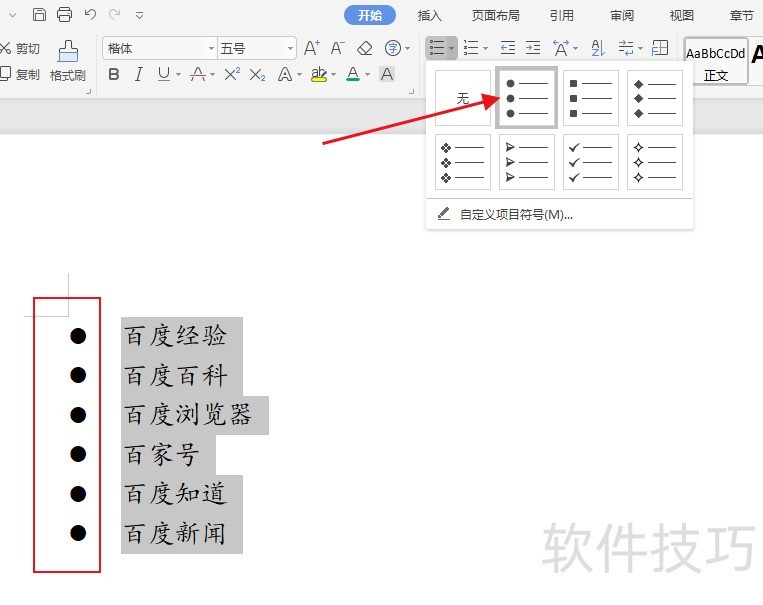Image resolution: width=763 pixels, height=605 pixels.
Task: Choose the 无 no-bullet option
Action: (463, 98)
